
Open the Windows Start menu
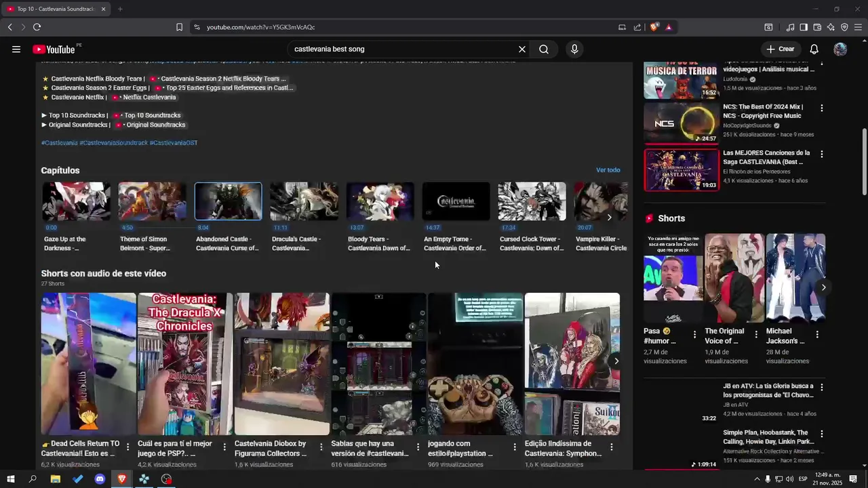click(11, 479)
